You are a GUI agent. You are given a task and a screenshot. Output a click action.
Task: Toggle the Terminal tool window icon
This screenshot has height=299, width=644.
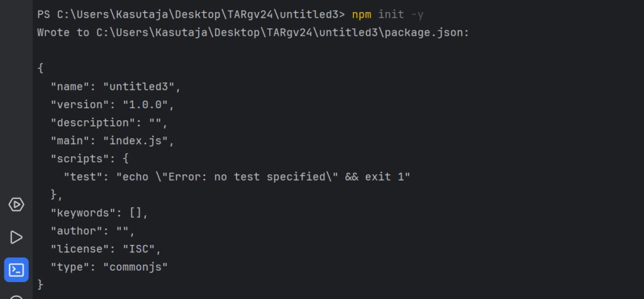[16, 270]
